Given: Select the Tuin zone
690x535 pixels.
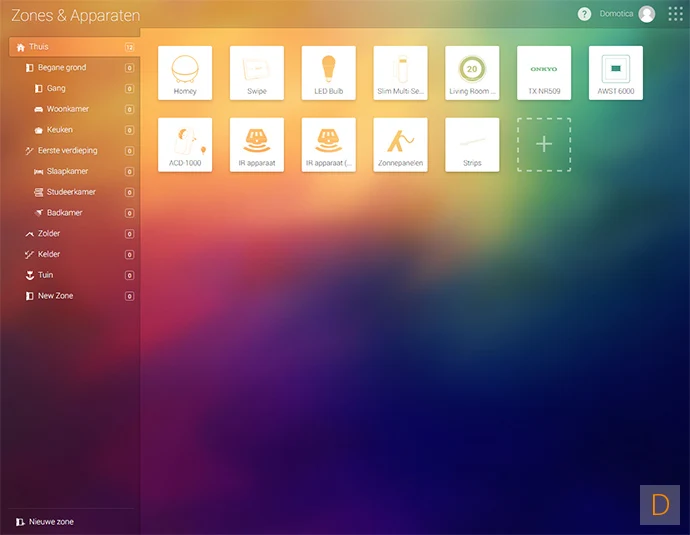Looking at the screenshot, I should click(74, 275).
